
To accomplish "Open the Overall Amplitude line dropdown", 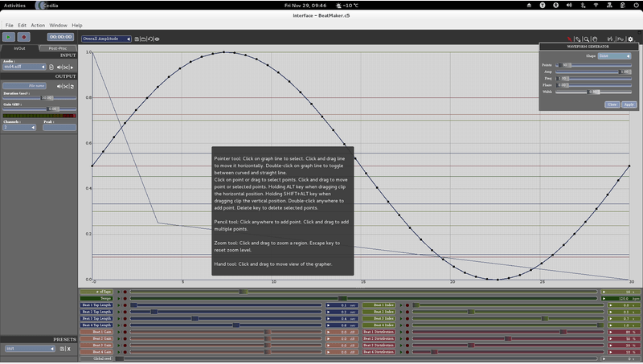I will (x=106, y=39).
